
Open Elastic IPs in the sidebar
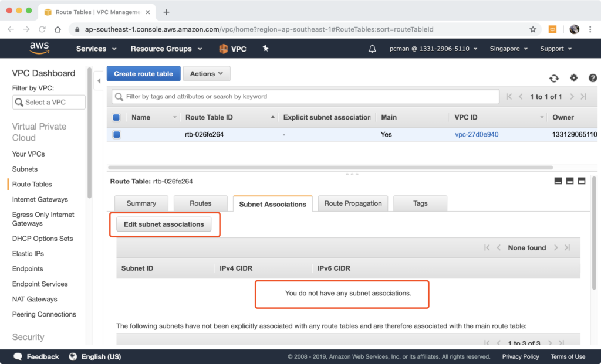pyautogui.click(x=28, y=253)
